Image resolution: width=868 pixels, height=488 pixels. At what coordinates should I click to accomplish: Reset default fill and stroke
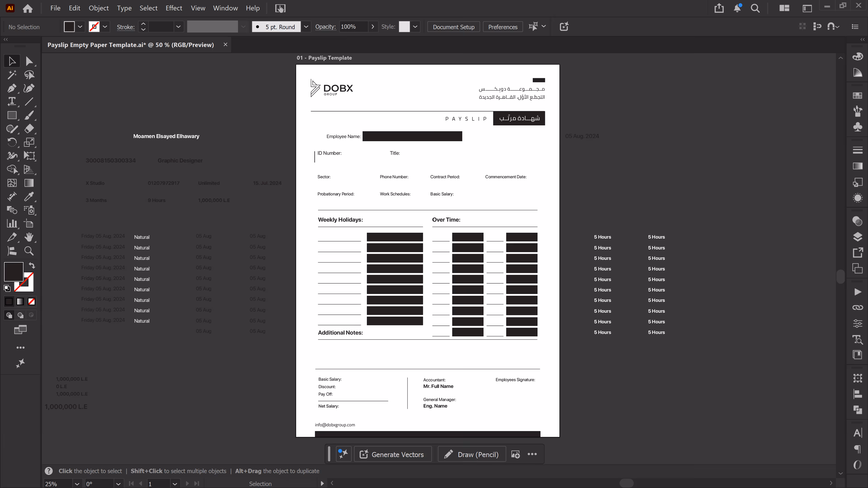tap(7, 288)
